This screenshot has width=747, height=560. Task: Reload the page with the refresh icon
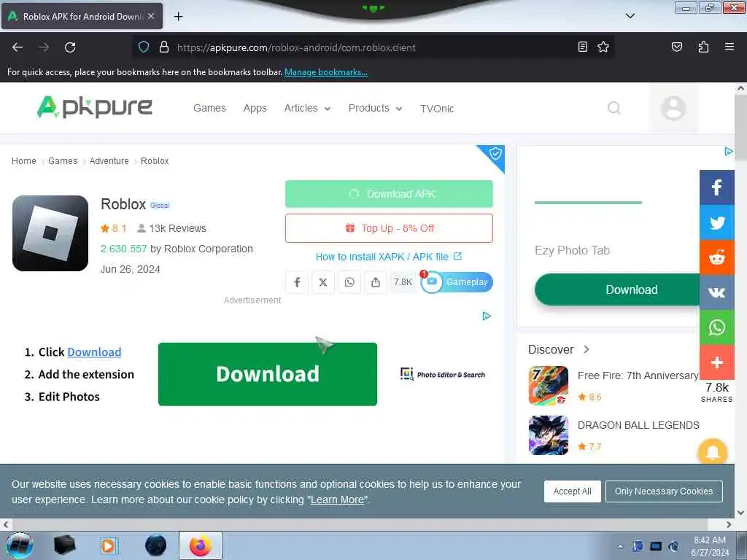[70, 47]
